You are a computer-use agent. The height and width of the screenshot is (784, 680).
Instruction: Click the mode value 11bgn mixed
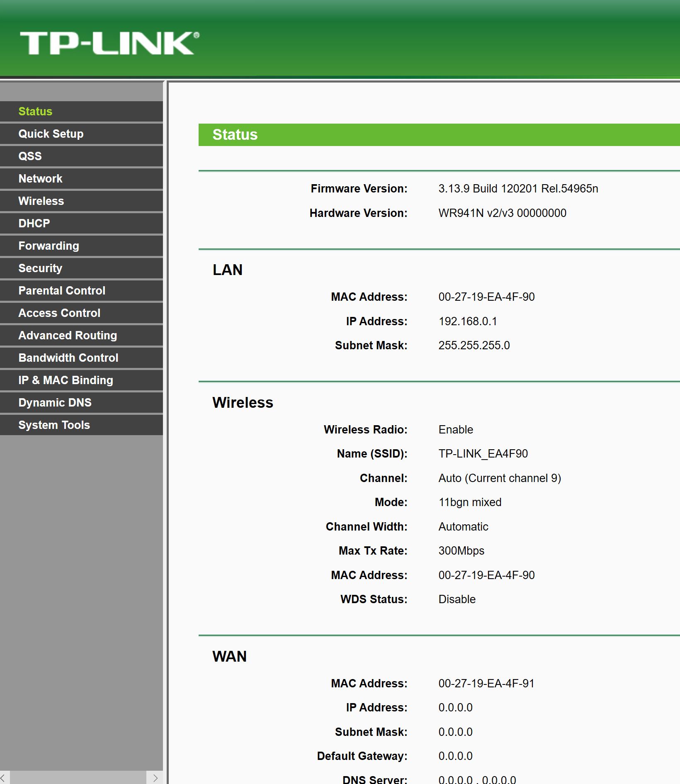click(x=470, y=502)
